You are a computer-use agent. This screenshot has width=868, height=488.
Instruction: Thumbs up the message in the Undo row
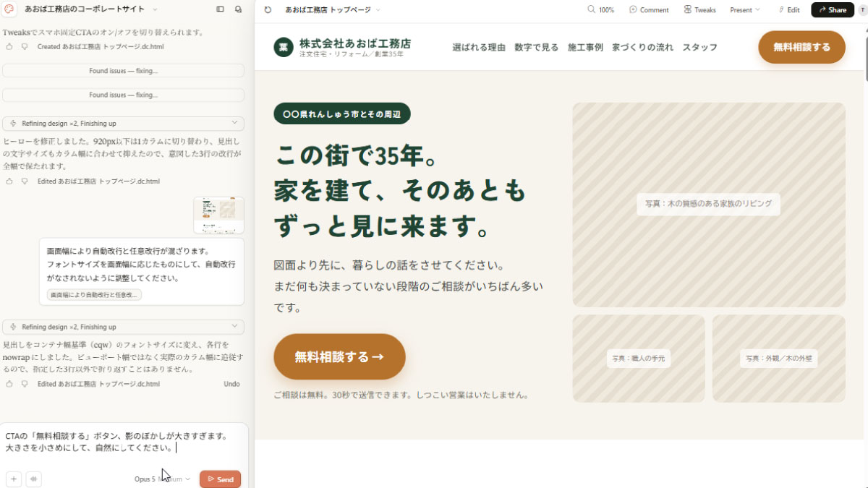(9, 384)
